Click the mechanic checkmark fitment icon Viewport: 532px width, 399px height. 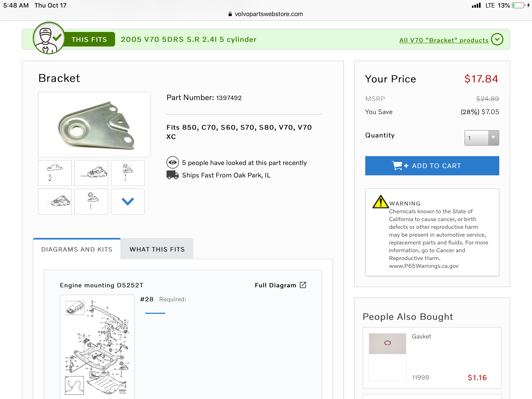coord(49,38)
